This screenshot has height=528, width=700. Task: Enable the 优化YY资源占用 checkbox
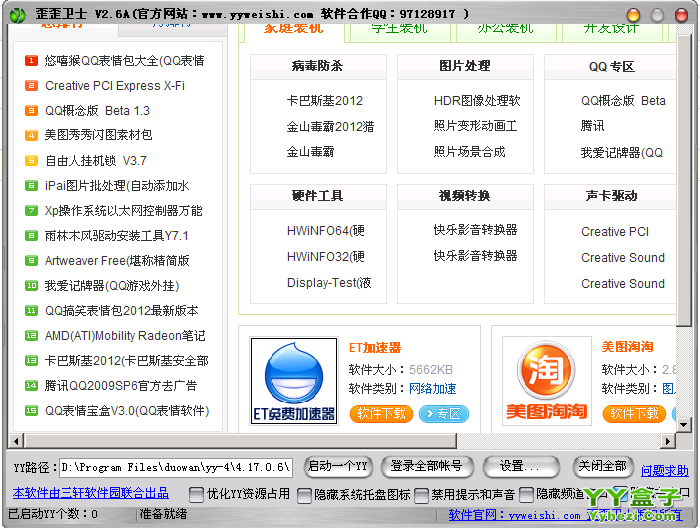[x=197, y=494]
